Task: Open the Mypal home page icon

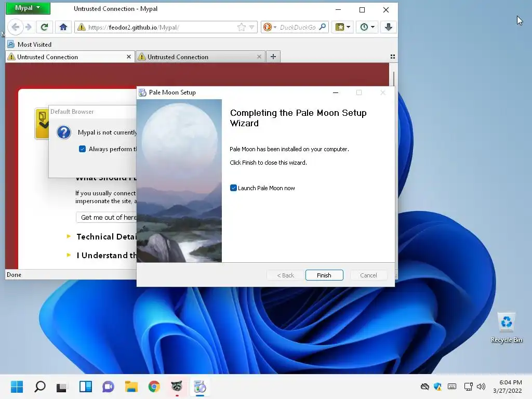Action: click(x=63, y=27)
